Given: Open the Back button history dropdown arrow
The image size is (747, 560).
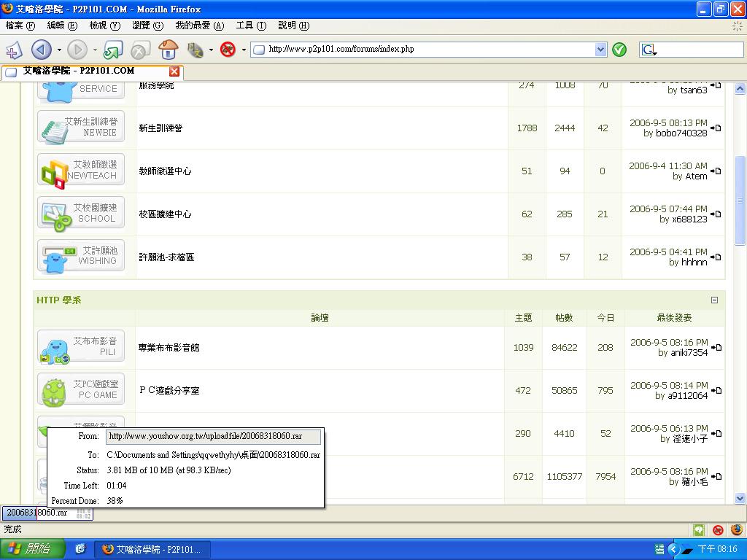Looking at the screenshot, I should tap(58, 50).
